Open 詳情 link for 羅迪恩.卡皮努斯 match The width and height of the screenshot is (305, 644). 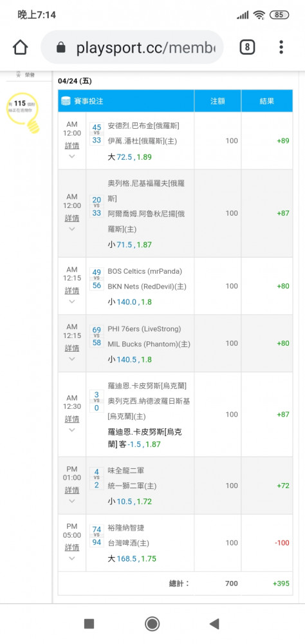pyautogui.click(x=72, y=419)
